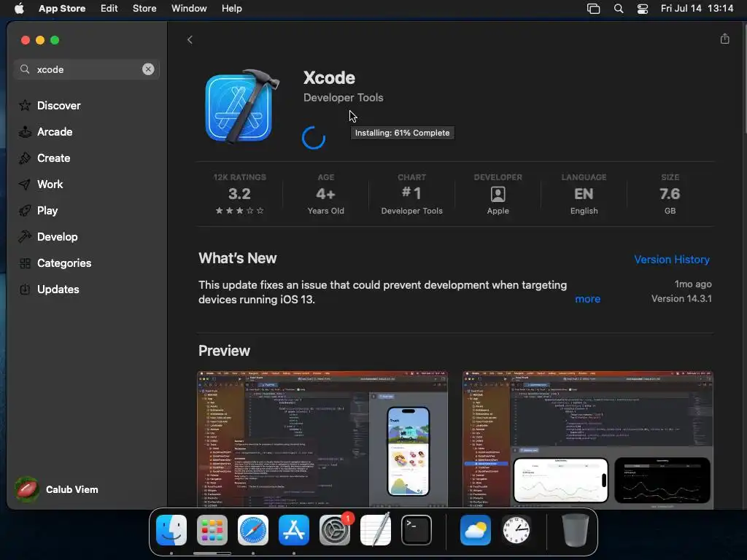Open the Apple menu

pyautogui.click(x=19, y=9)
